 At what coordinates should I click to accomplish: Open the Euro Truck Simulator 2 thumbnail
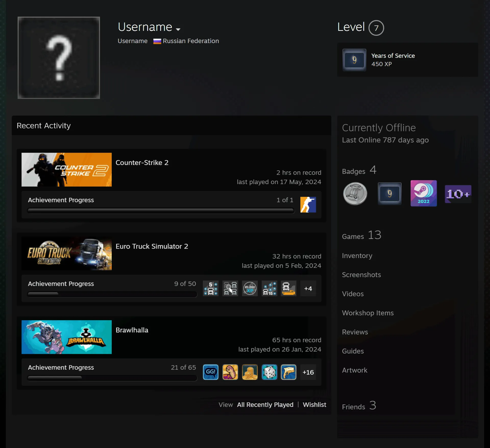[x=67, y=253]
